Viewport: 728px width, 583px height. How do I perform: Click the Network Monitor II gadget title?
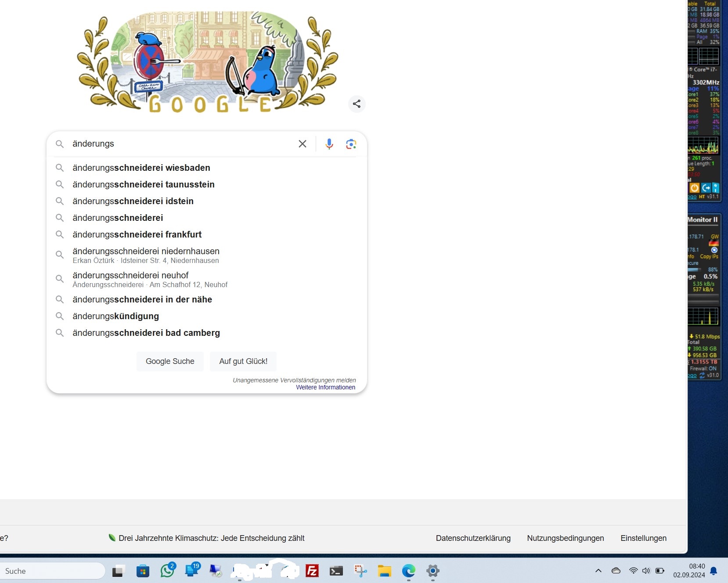(x=703, y=220)
